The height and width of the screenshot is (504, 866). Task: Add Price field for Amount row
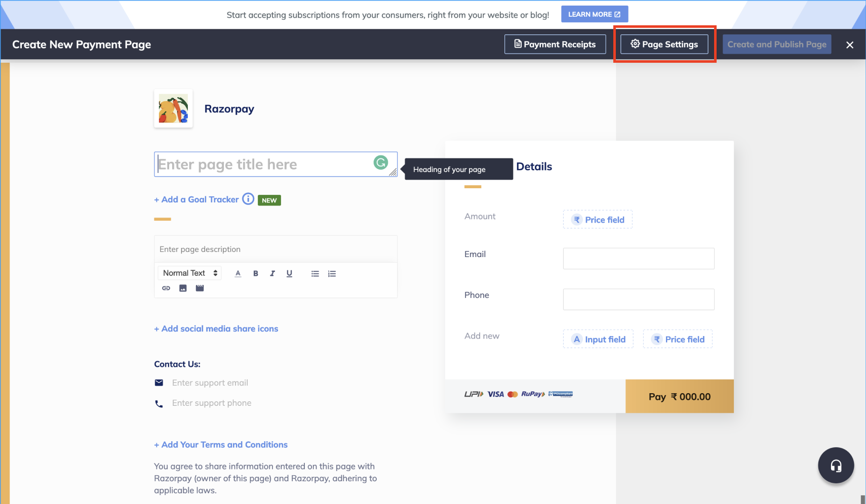pos(598,220)
